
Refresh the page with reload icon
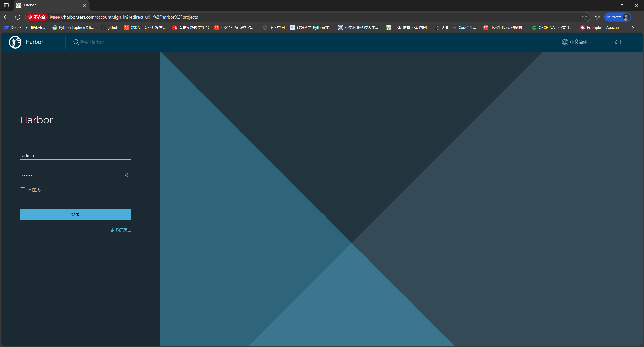click(18, 17)
